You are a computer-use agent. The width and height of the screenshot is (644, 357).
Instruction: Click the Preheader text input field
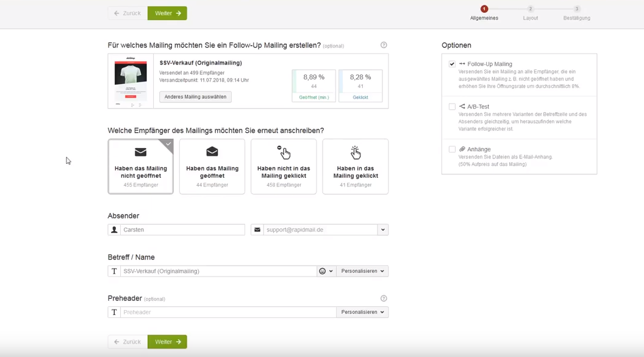pos(228,312)
